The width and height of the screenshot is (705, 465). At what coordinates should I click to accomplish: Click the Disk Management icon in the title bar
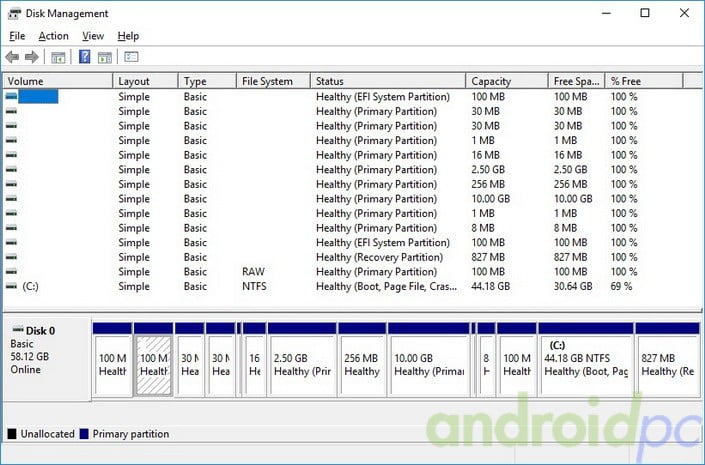point(14,13)
